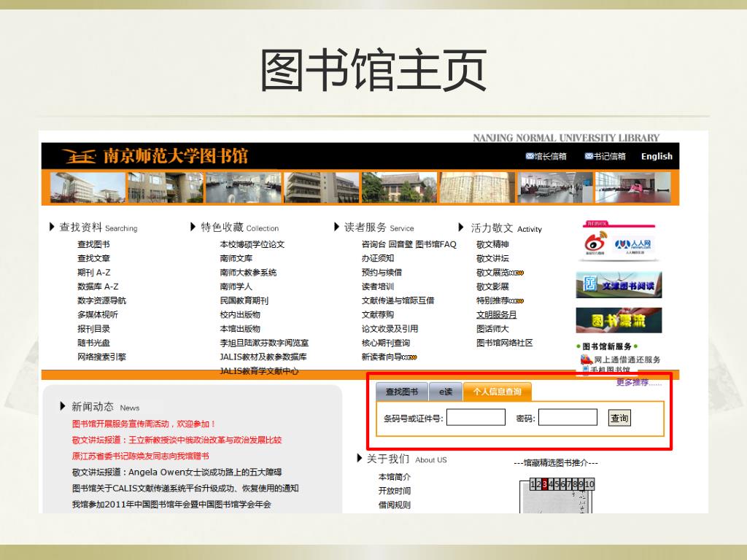The height and width of the screenshot is (560, 747).
Task: Click the Sina Weibo logo icon
Action: (x=595, y=243)
